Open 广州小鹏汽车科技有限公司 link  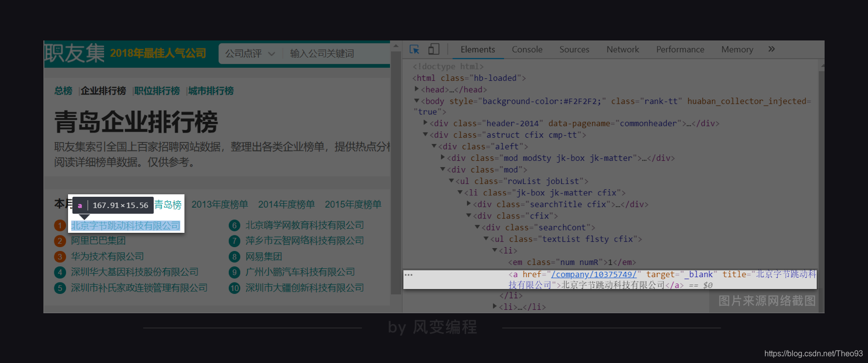(x=300, y=272)
